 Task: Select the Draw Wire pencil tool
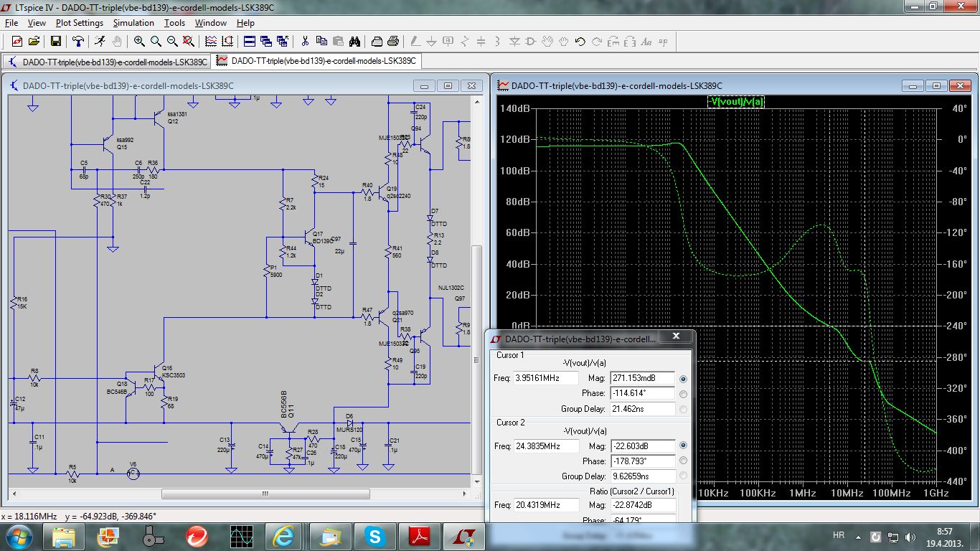pyautogui.click(x=415, y=42)
